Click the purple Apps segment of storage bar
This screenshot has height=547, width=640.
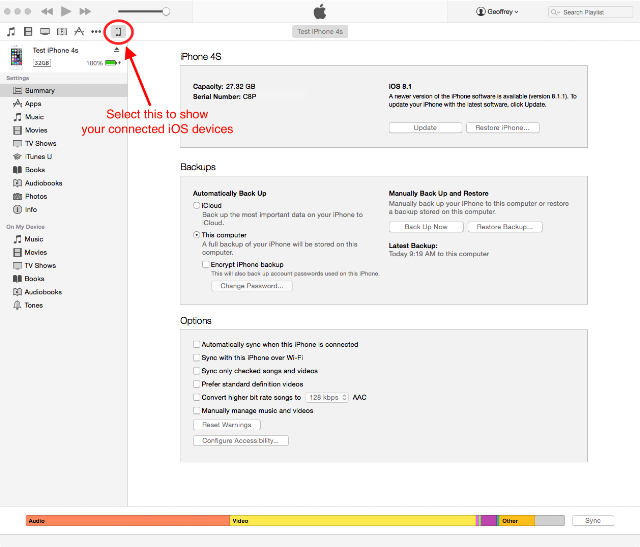[x=488, y=520]
